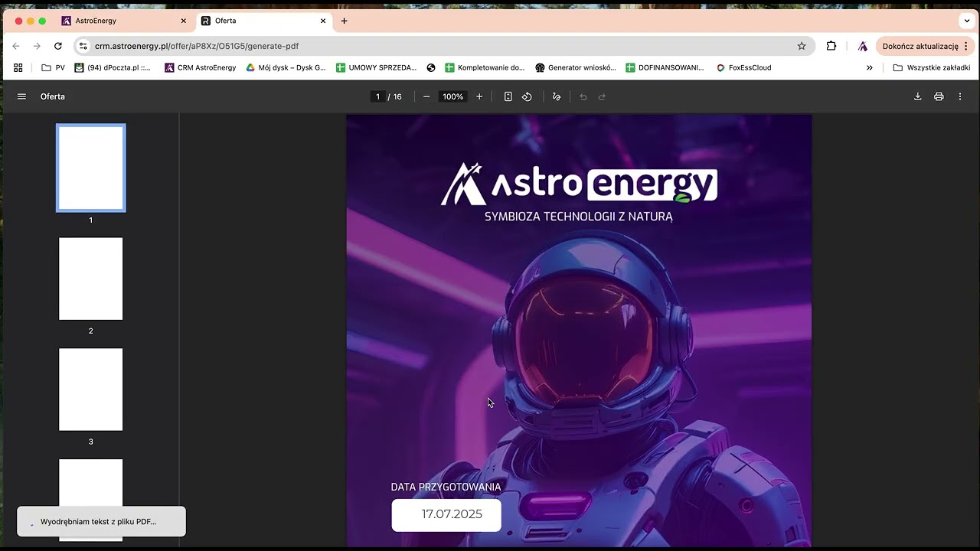Open the UMOWY SPRZEDA... bookmark
980x551 pixels.
pos(377,67)
